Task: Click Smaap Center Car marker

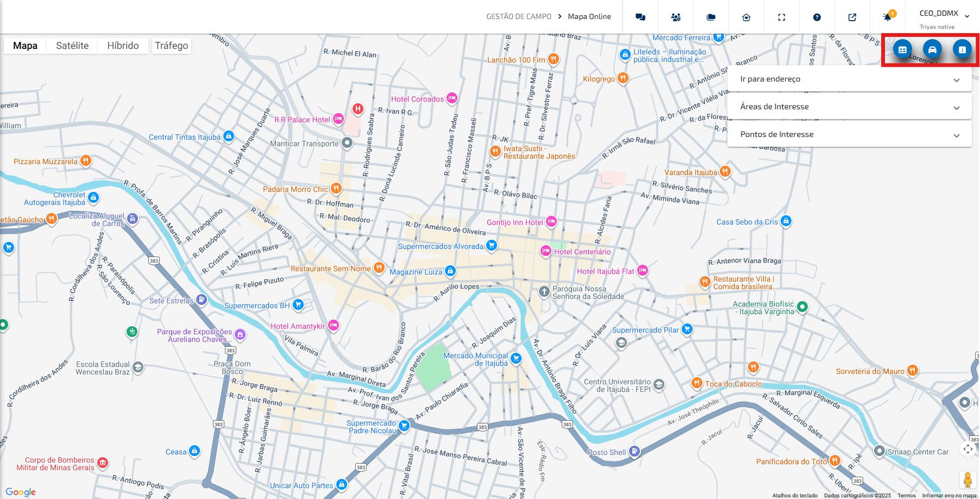Action: 880,451
